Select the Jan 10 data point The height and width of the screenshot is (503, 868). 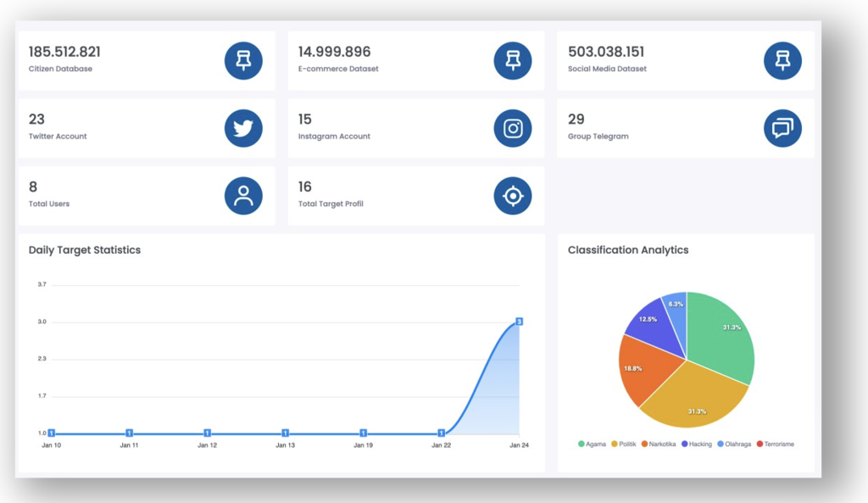[52, 433]
